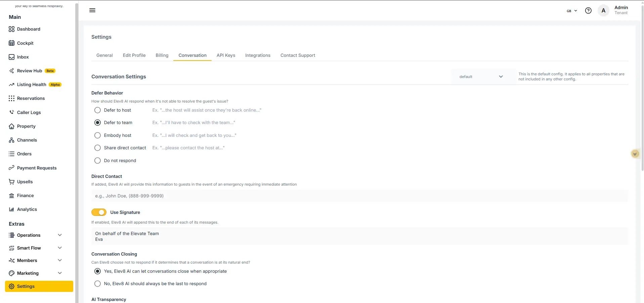Open Analytics from the sidebar
The width and height of the screenshot is (644, 303).
click(23, 209)
